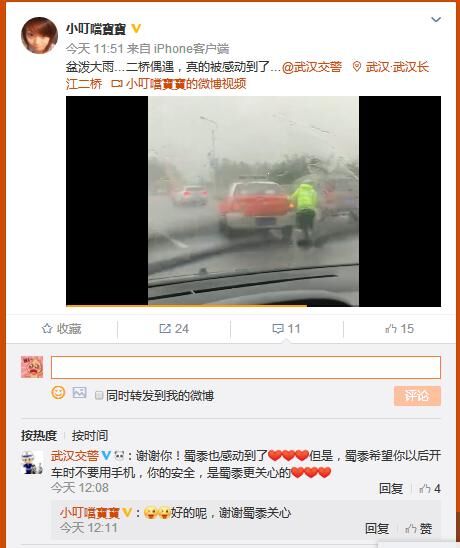Click the comment text input box

(x=246, y=367)
